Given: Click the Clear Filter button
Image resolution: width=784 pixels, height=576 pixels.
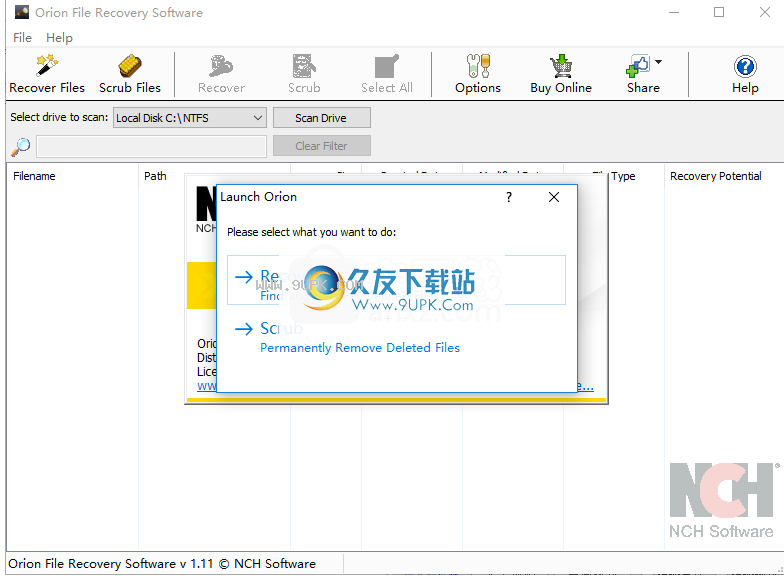Looking at the screenshot, I should coord(322,146).
